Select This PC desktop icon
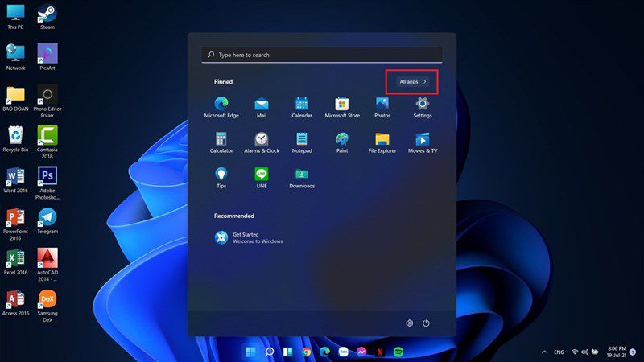644x362 pixels. pyautogui.click(x=15, y=17)
